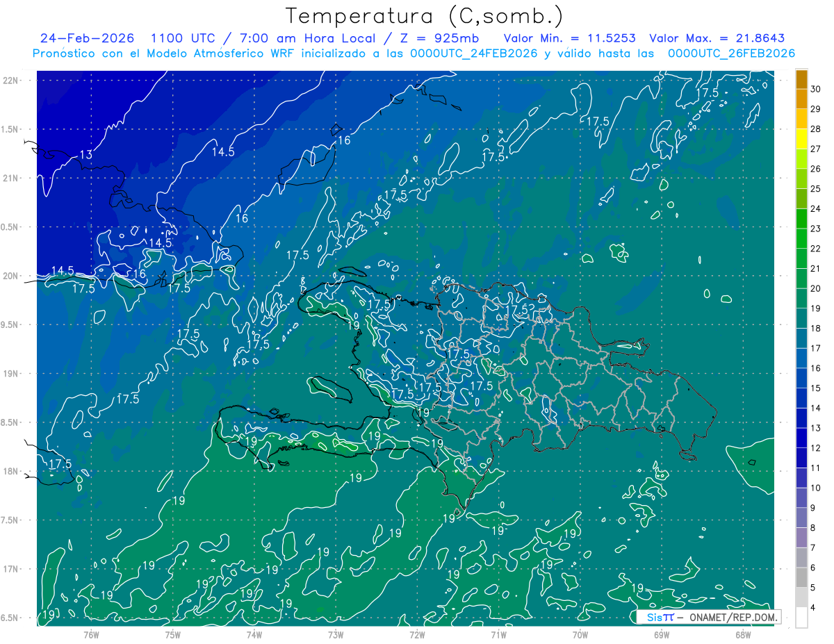Click the color bar scale label "18"
The width and height of the screenshot is (834, 644).
coord(815,329)
